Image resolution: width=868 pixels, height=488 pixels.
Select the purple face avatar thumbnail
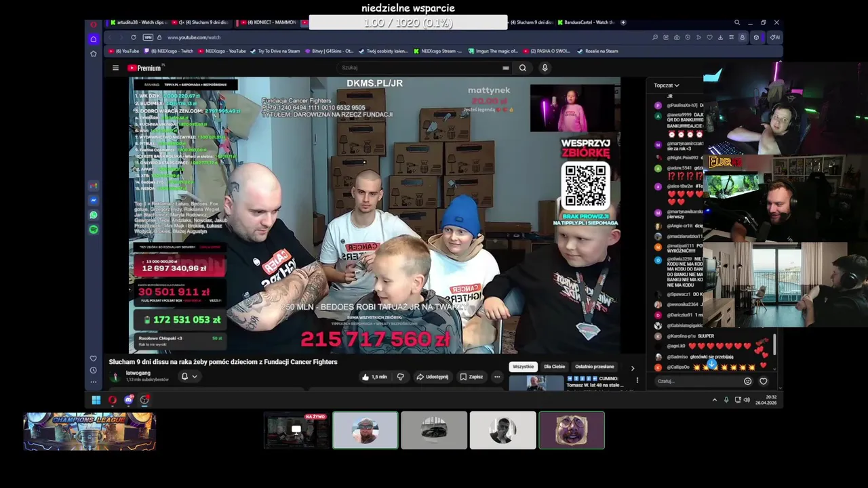[572, 430]
